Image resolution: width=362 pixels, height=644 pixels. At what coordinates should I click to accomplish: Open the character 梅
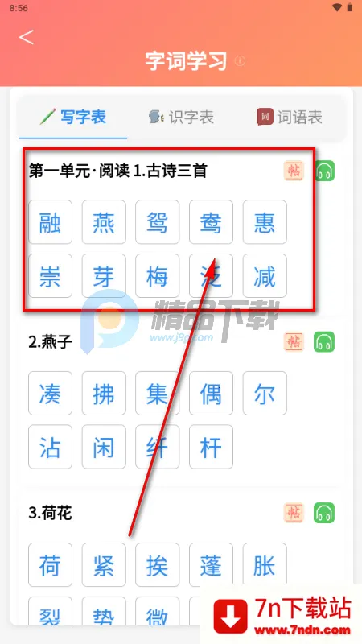[x=158, y=275]
